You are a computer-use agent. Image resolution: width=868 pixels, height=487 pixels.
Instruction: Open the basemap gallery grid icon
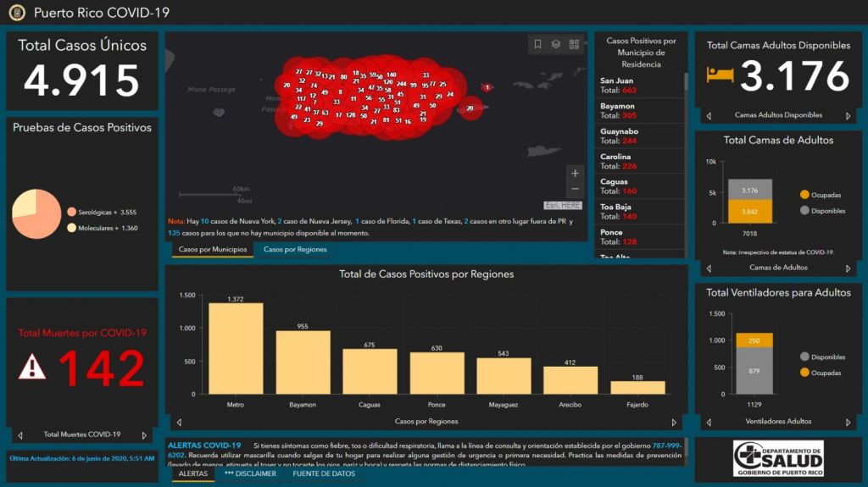pyautogui.click(x=574, y=45)
